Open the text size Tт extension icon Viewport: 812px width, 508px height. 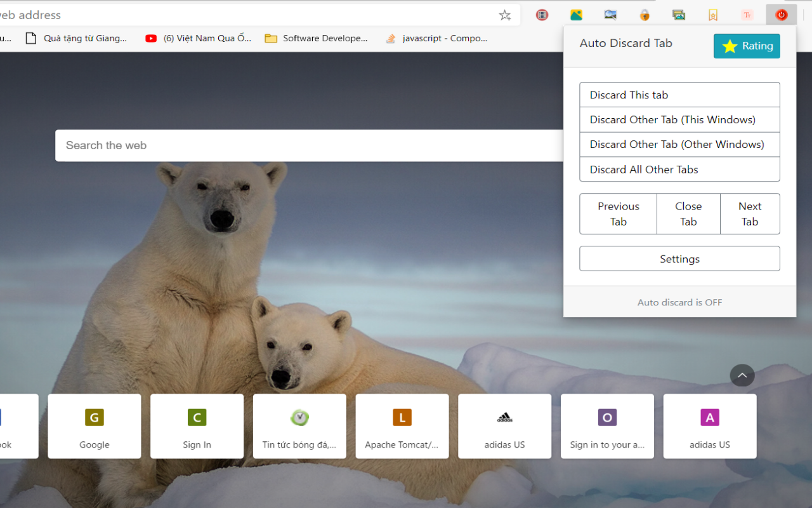tap(747, 15)
